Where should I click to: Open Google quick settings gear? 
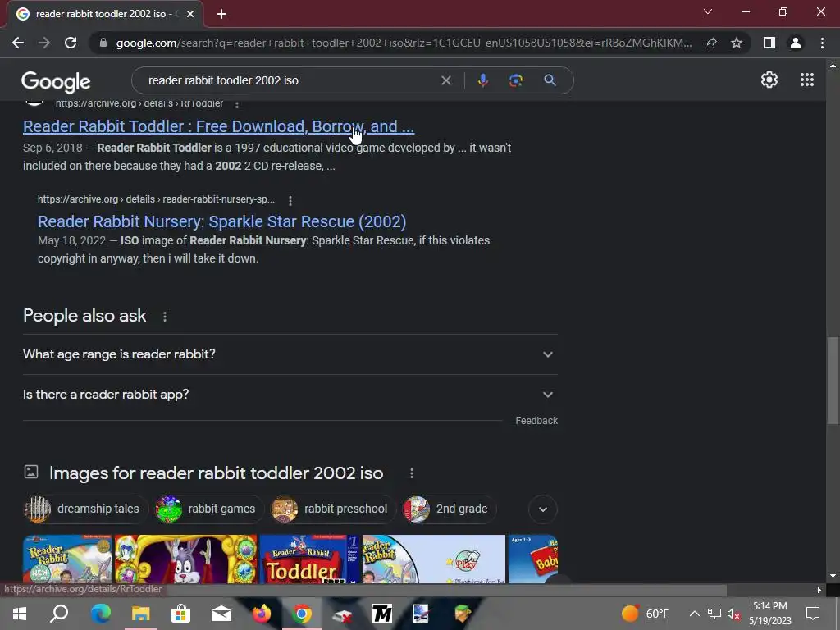click(x=769, y=80)
